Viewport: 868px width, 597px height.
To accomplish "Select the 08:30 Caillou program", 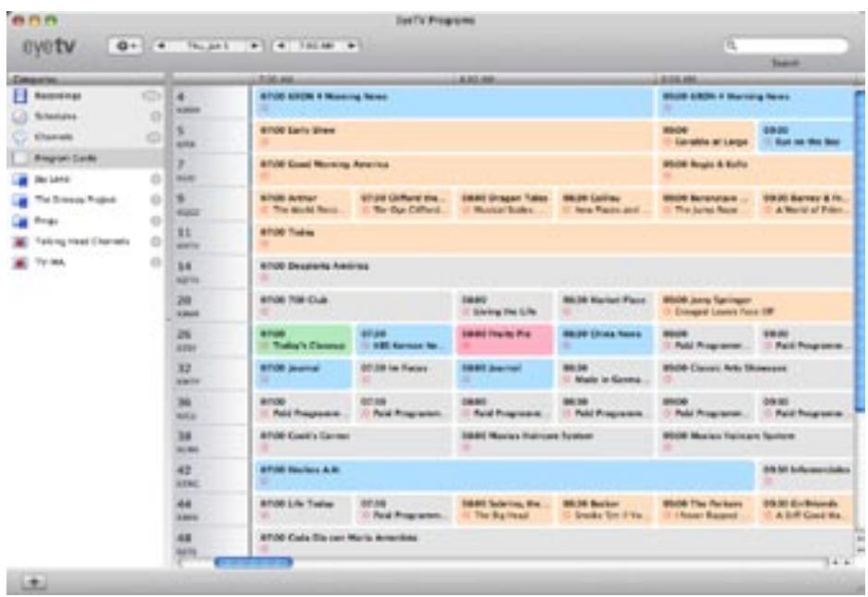I will point(606,204).
